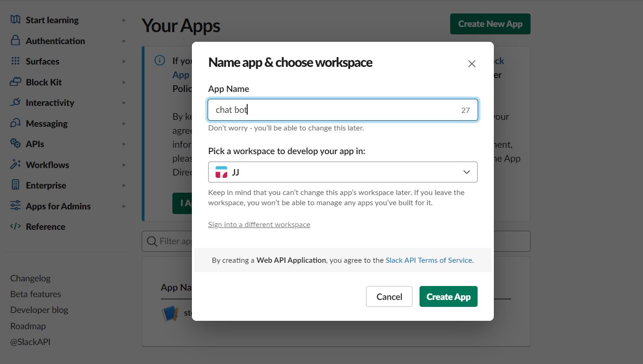Expand the Start learning section arrow
643x364 pixels.
124,20
